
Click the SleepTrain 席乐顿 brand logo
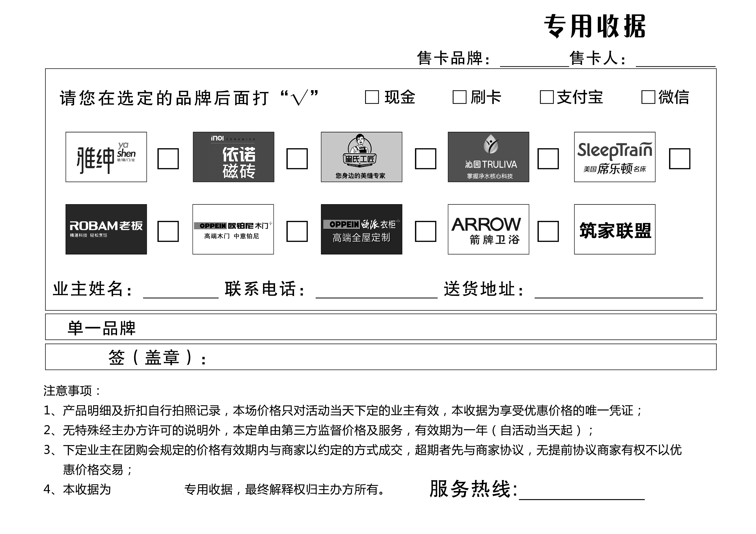pos(615,157)
